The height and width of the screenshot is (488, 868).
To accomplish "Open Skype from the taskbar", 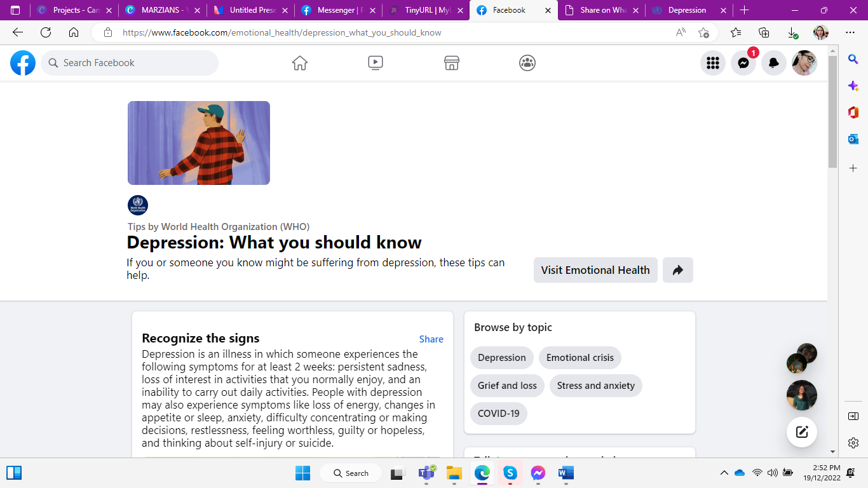I will point(510,473).
